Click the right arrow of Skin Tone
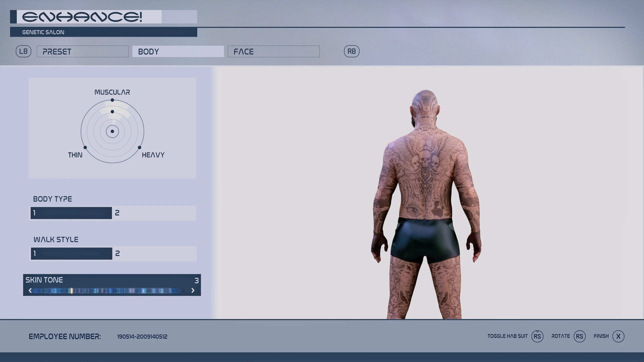 click(193, 291)
